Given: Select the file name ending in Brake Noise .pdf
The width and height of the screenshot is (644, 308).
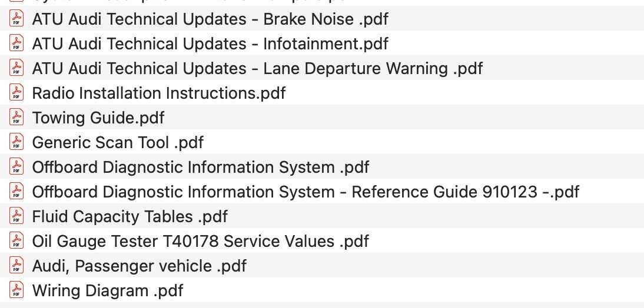Looking at the screenshot, I should tap(210, 19).
